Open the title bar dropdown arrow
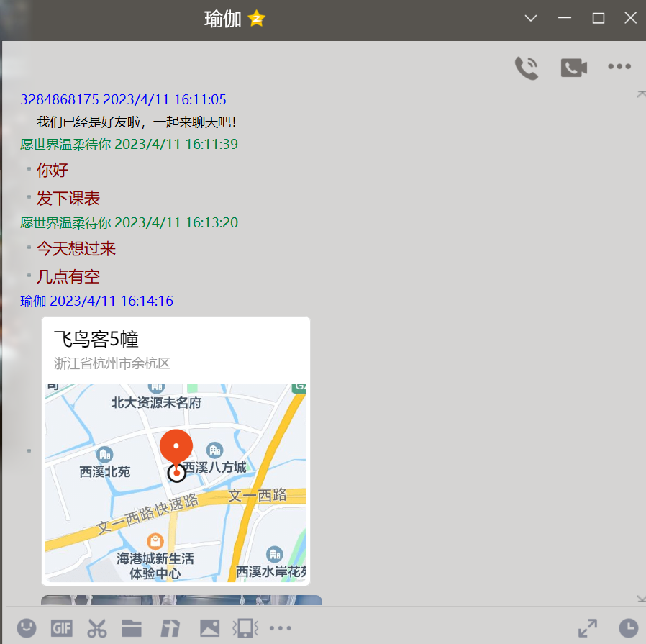Screen dimensions: 646x644 click(531, 19)
